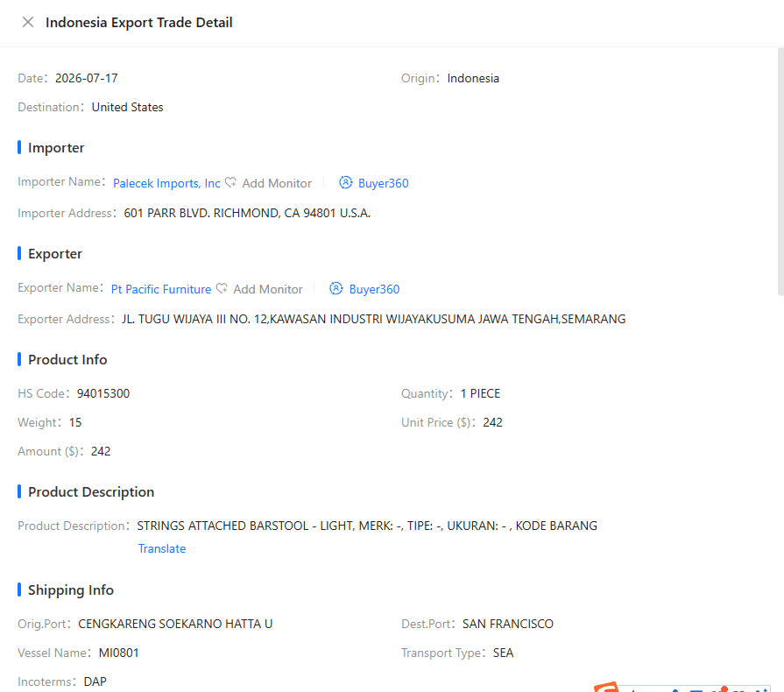The image size is (784, 692).
Task: Click the Product Info section heading
Action: (x=67, y=359)
